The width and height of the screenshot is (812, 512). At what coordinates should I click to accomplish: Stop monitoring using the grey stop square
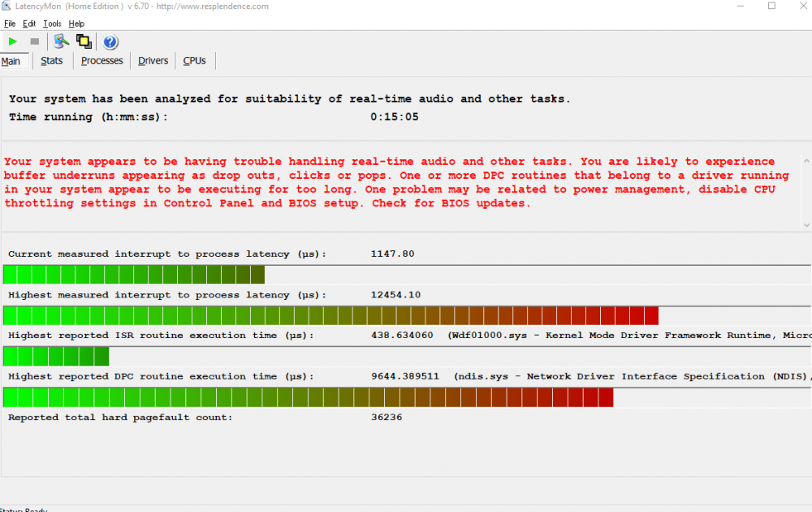point(35,41)
